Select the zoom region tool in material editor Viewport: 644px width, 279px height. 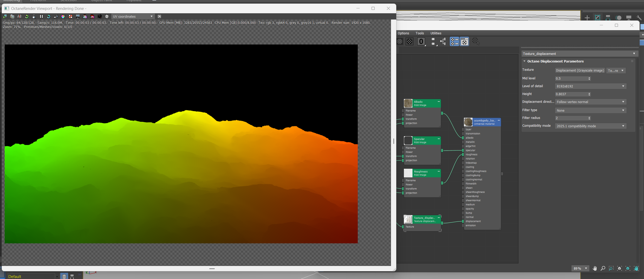611,268
